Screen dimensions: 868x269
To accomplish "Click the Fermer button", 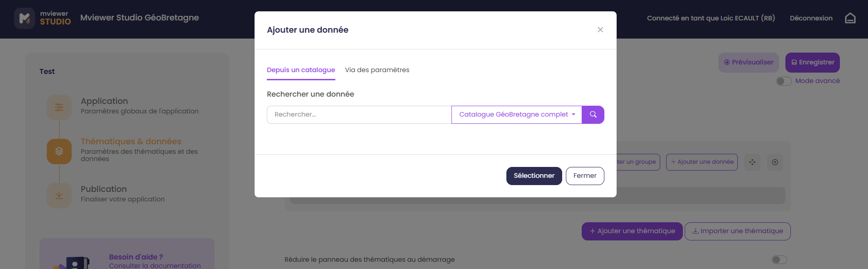I will coord(585,176).
